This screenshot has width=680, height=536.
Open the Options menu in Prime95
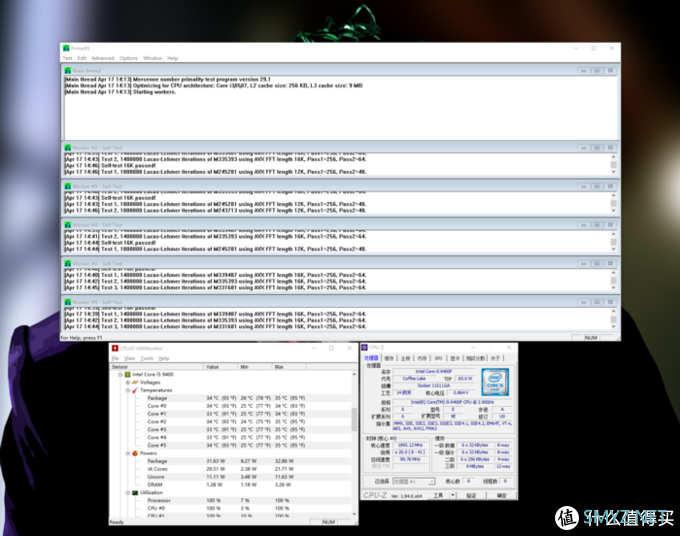tap(128, 58)
